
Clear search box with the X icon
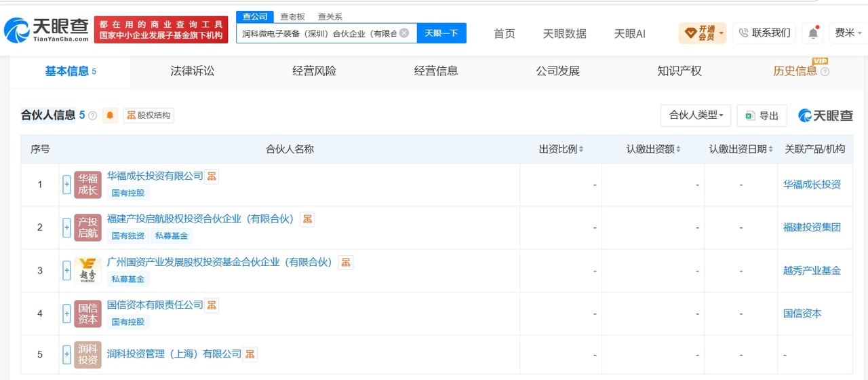pyautogui.click(x=404, y=33)
